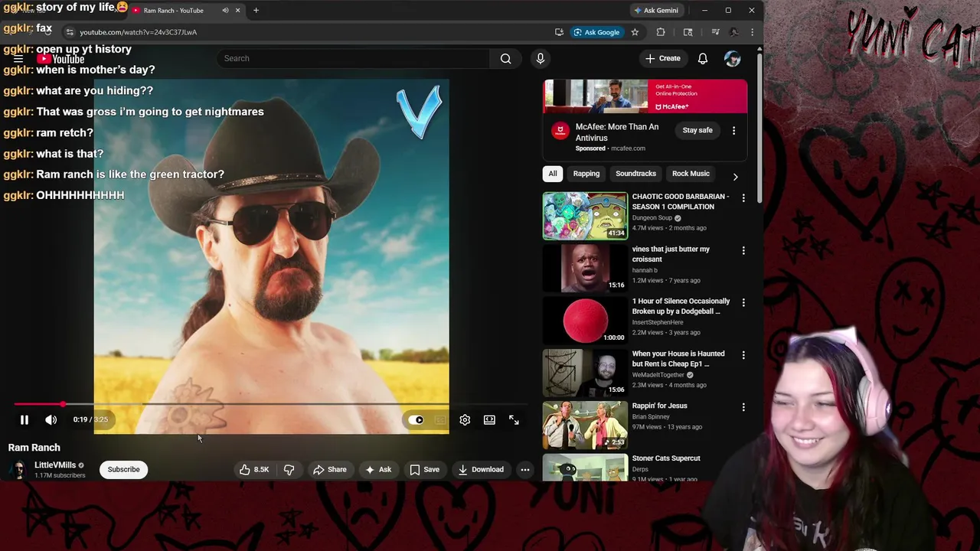
Task: Open the player settings gear
Action: [x=465, y=419]
